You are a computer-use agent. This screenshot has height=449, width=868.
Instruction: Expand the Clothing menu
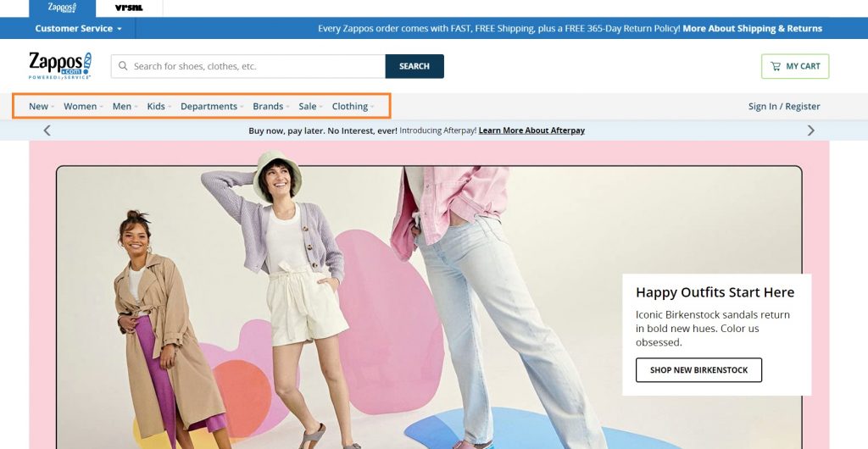pyautogui.click(x=353, y=107)
